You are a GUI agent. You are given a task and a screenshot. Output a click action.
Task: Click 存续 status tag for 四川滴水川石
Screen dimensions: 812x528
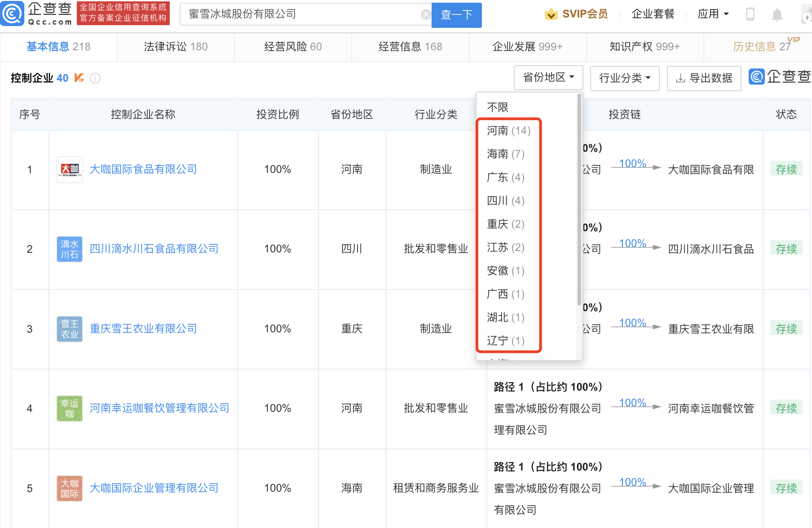click(786, 249)
